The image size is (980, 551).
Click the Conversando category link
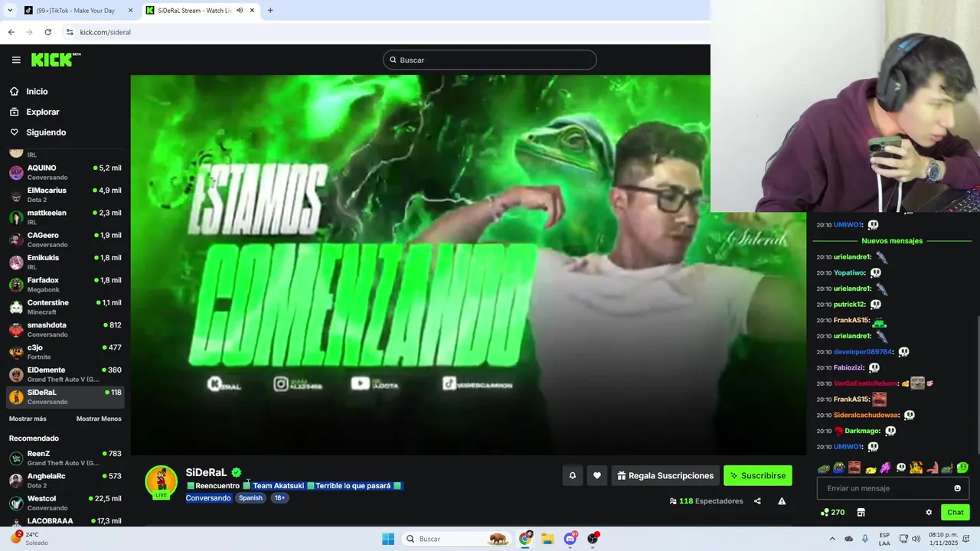tap(208, 497)
